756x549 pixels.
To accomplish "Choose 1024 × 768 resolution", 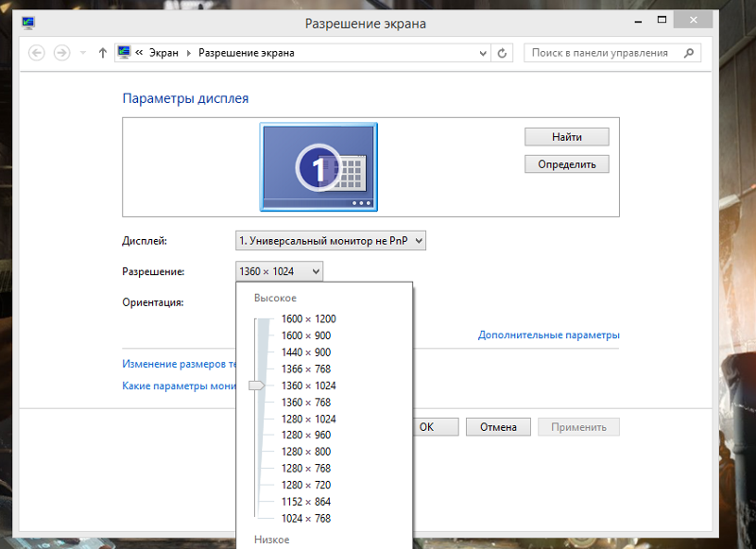I will [x=306, y=519].
